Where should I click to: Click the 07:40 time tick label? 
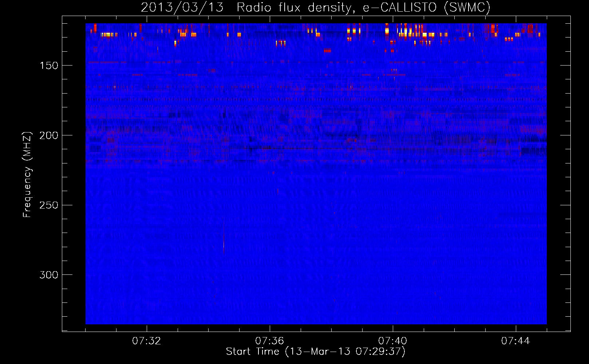[x=393, y=341]
